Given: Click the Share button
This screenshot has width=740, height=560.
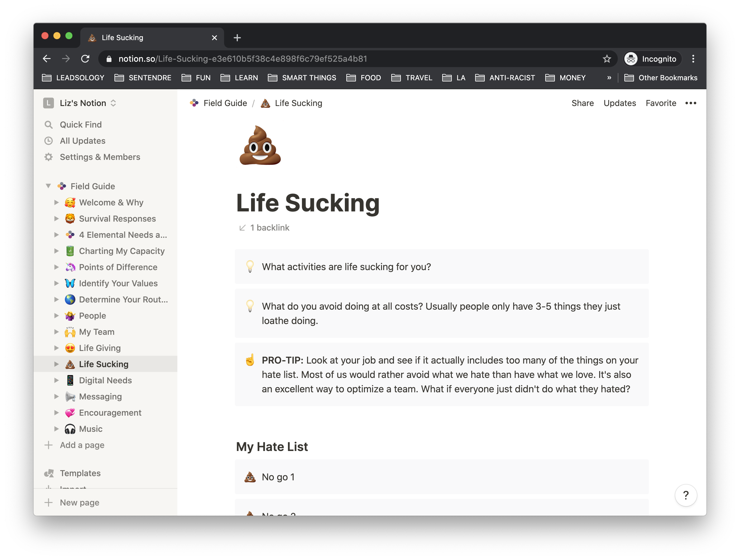Looking at the screenshot, I should click(x=582, y=103).
